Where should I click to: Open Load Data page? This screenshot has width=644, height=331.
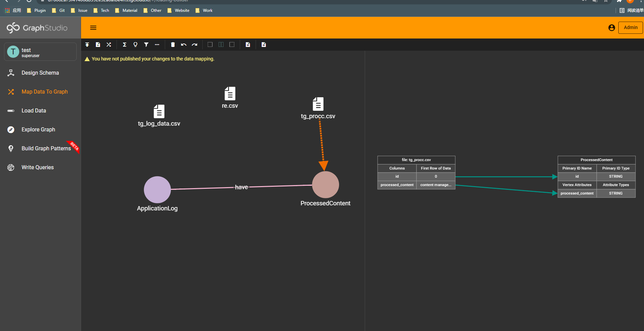pos(34,110)
